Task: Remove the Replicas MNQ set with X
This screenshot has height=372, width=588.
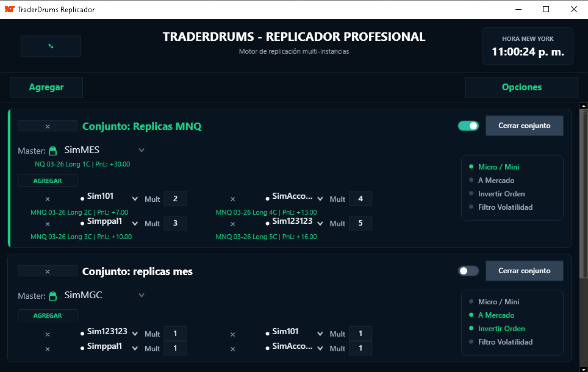Action: [x=48, y=126]
